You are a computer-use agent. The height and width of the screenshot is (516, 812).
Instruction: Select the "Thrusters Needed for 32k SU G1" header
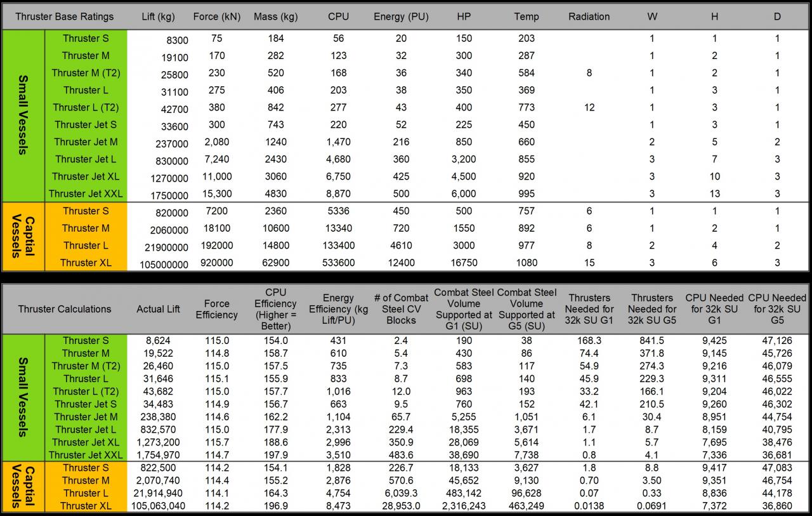click(589, 309)
